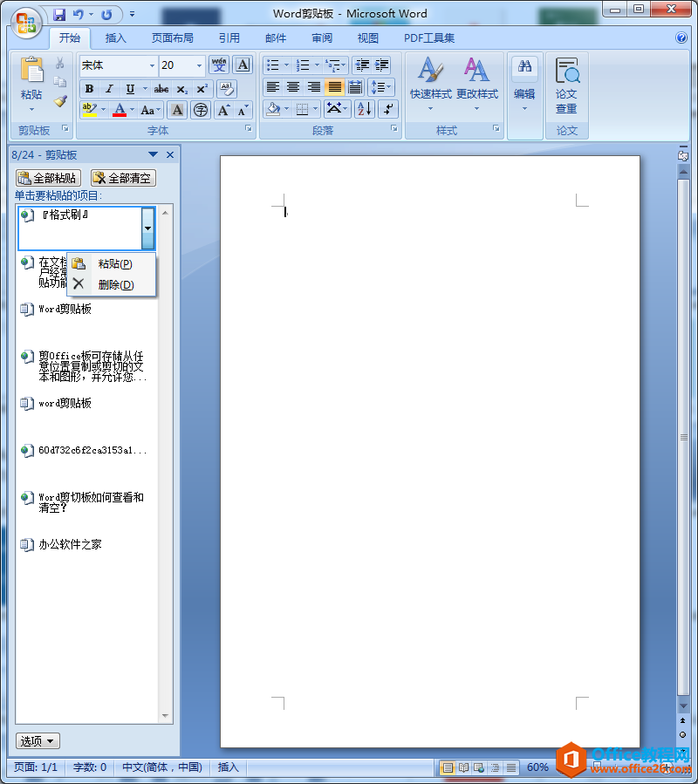Screen dimensions: 698x784
Task: Switch to Full Screen Reading view
Action: 464,767
